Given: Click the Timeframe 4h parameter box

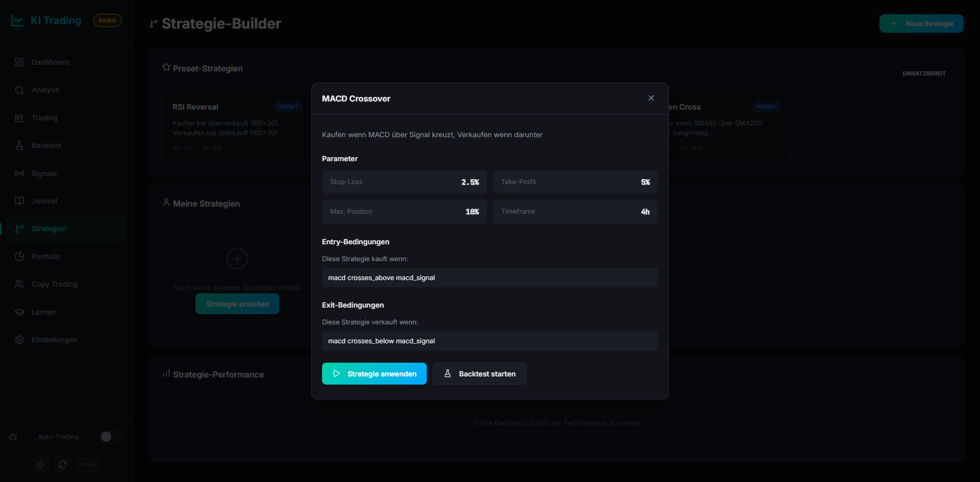Looking at the screenshot, I should pos(575,212).
